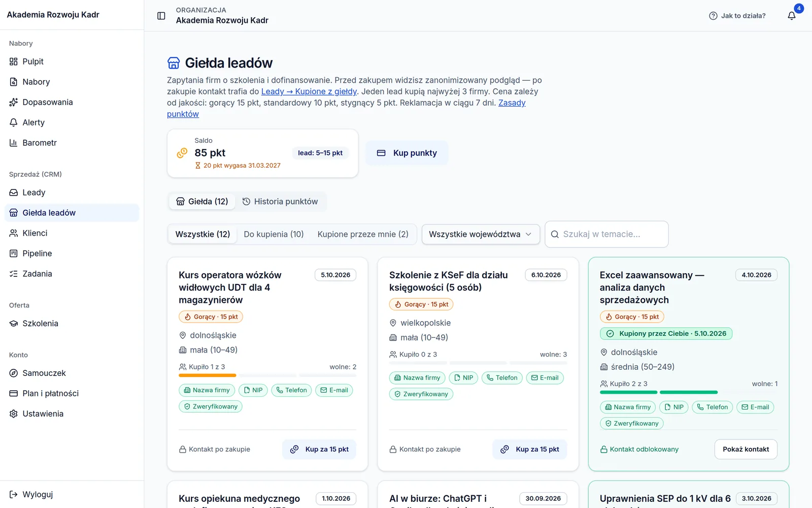Click the coins icon beside Saldo

point(182,153)
